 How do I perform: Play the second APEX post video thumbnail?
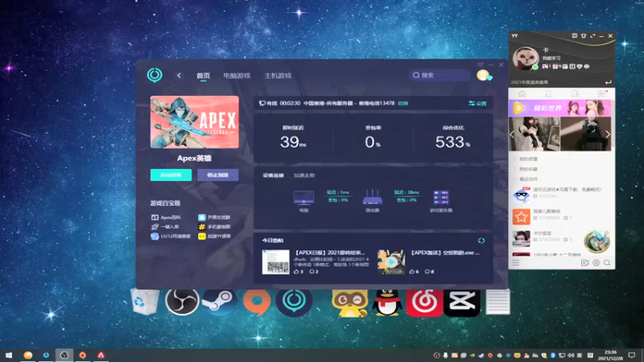click(x=391, y=262)
